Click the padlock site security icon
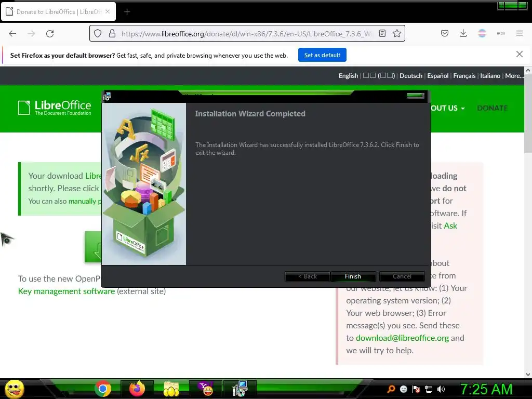The height and width of the screenshot is (399, 532). [112, 33]
